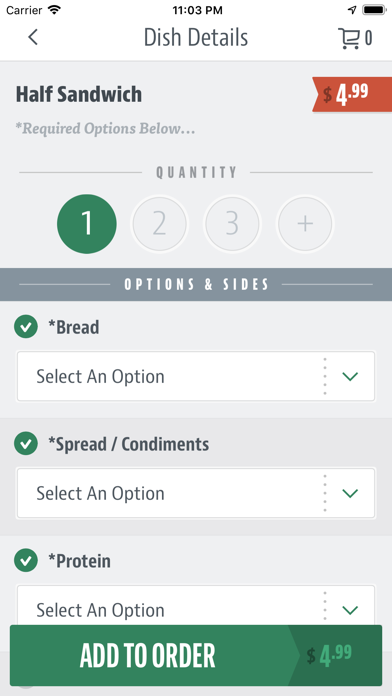Open the Bread option dropdown

coord(196,376)
